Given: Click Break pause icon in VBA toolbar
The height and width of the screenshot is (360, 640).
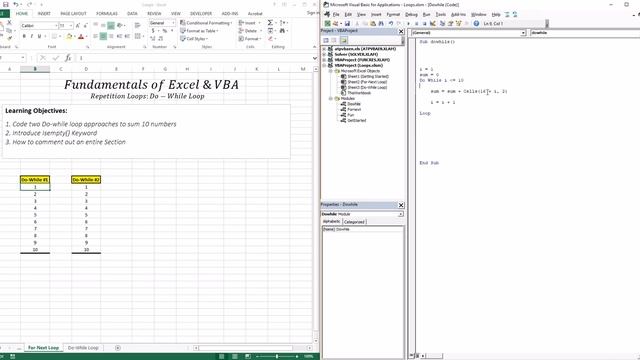Looking at the screenshot, I should click(417, 24).
